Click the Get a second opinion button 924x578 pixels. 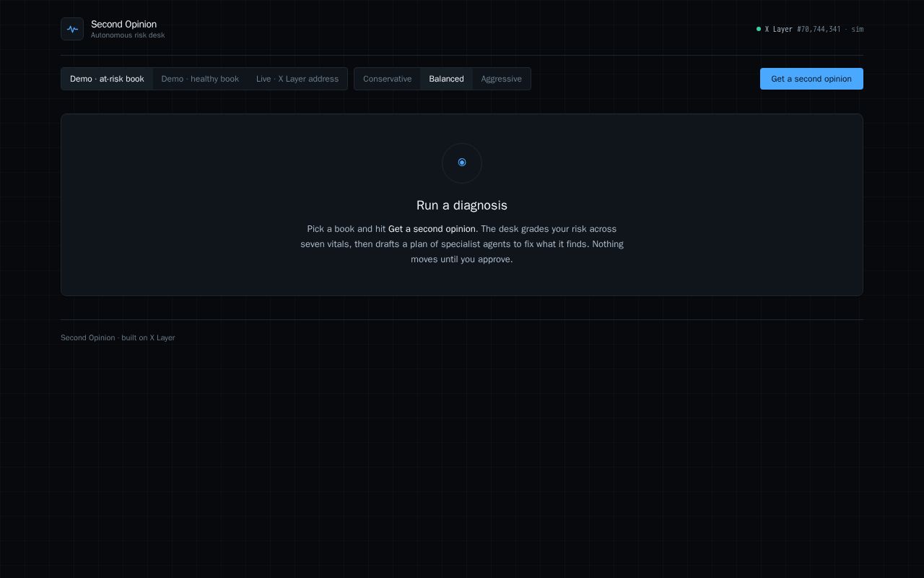click(x=811, y=79)
